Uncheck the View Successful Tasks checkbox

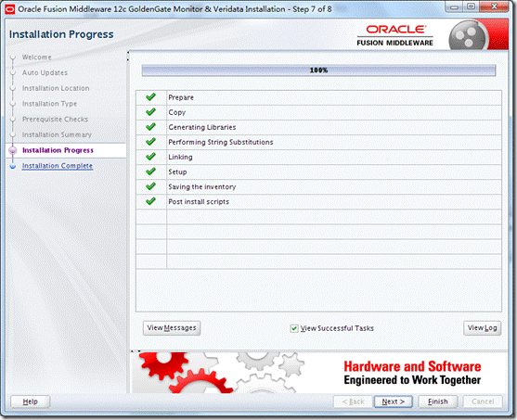(294, 328)
